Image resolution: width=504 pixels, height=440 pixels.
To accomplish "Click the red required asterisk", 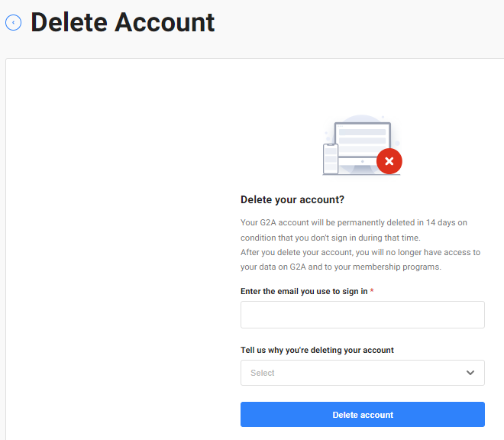I will pyautogui.click(x=372, y=292).
